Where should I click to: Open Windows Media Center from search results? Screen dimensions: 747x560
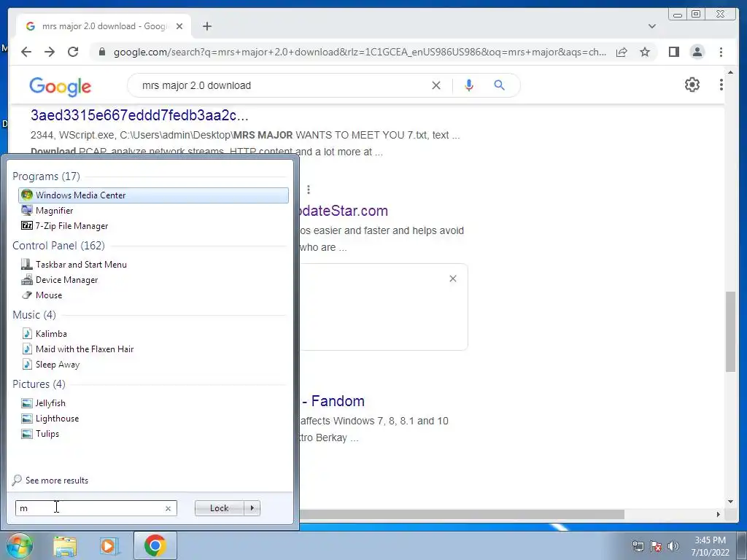click(153, 195)
